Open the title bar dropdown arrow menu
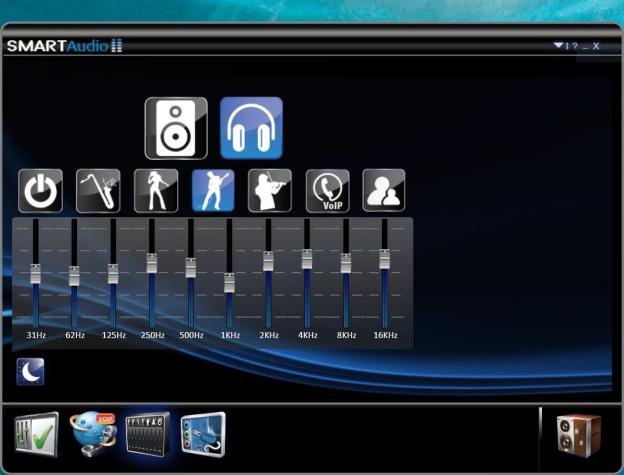624x475 pixels. (559, 46)
